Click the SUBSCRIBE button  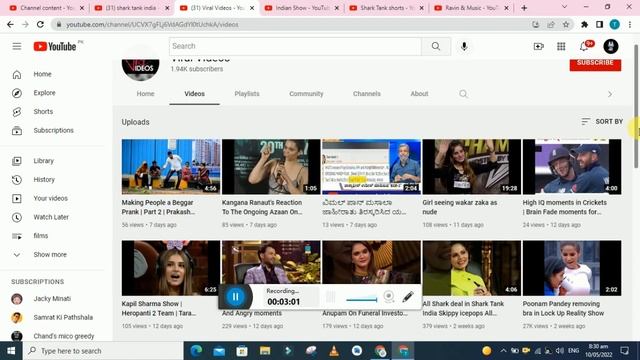595,63
